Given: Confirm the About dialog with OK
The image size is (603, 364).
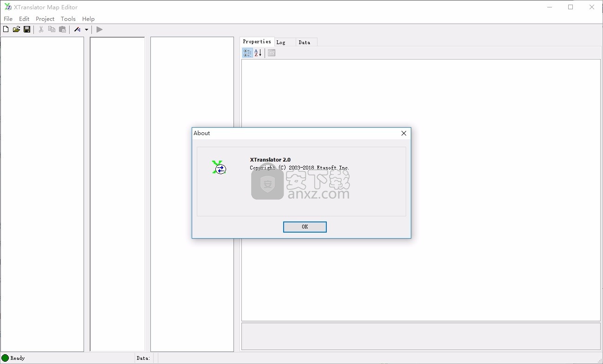Looking at the screenshot, I should pyautogui.click(x=305, y=227).
